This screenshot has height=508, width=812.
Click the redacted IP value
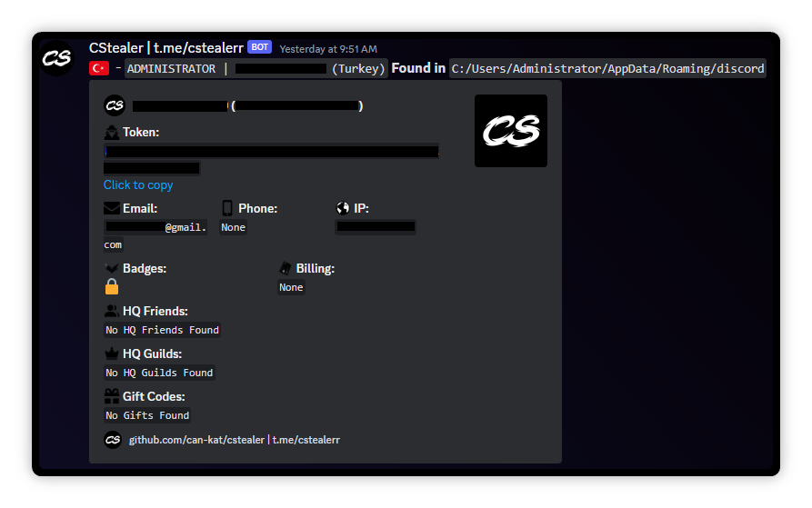[x=376, y=226]
